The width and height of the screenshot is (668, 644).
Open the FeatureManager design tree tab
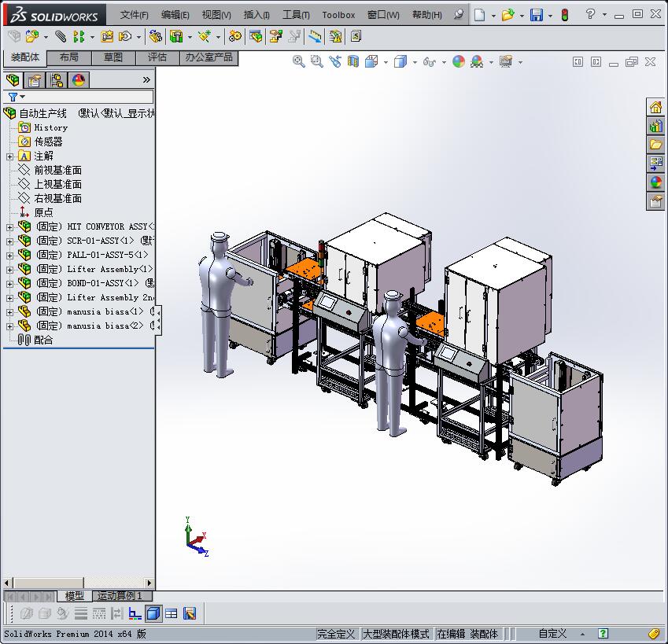[x=13, y=80]
